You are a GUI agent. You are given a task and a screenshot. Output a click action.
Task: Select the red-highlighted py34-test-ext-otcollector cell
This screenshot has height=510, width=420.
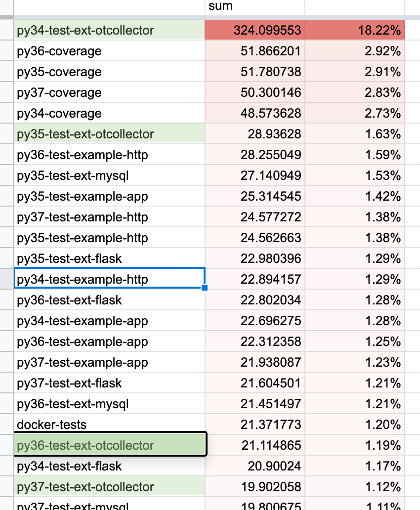109,30
